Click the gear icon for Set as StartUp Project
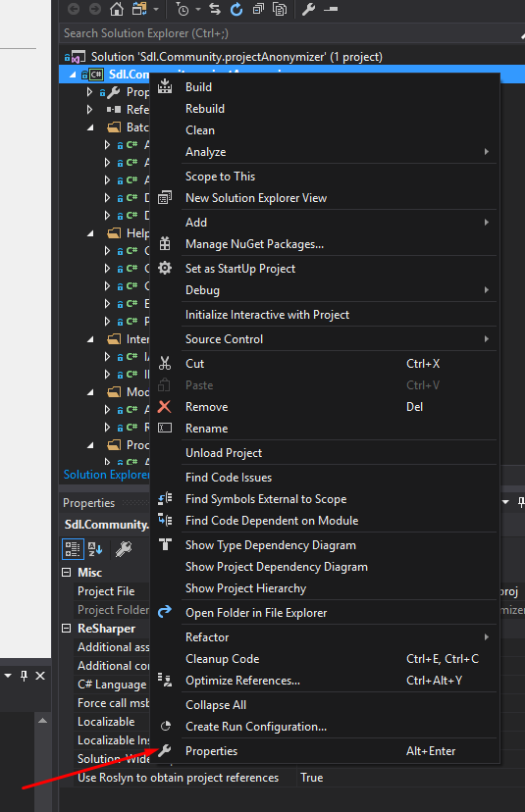 pyautogui.click(x=165, y=268)
